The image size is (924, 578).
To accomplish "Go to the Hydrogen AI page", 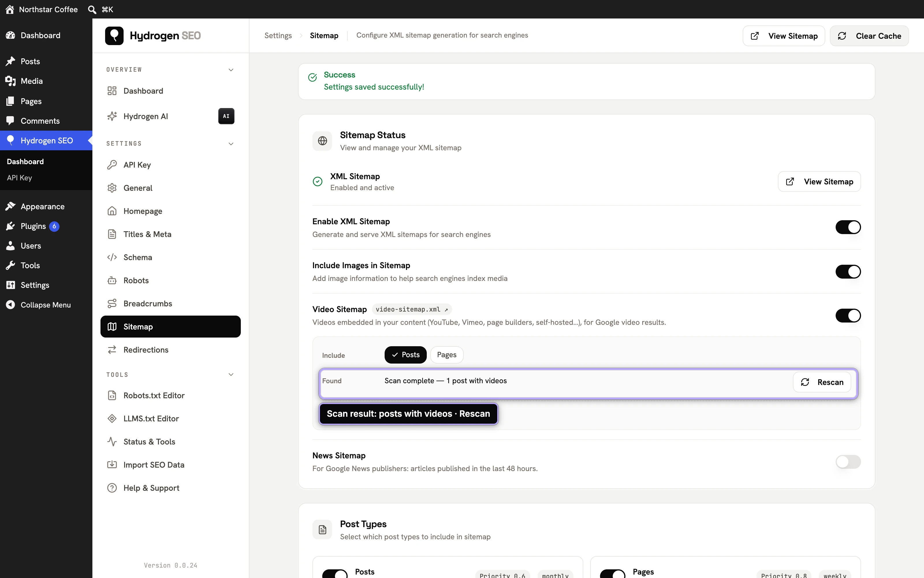I will pos(170,116).
